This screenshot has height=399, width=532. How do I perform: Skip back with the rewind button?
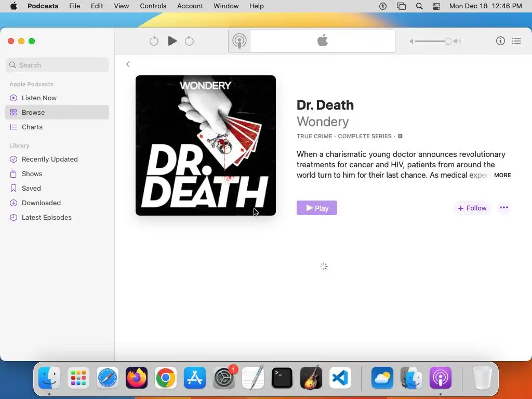tap(154, 41)
